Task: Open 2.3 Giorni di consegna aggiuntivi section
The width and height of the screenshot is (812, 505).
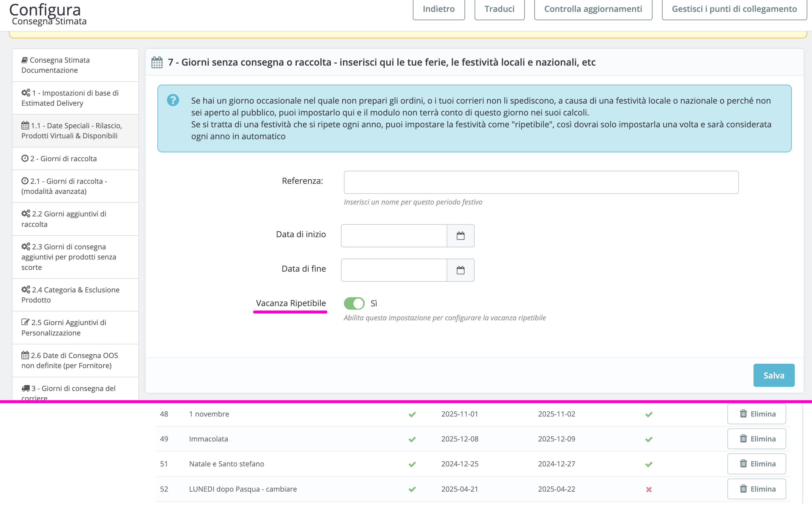Action: 75,257
